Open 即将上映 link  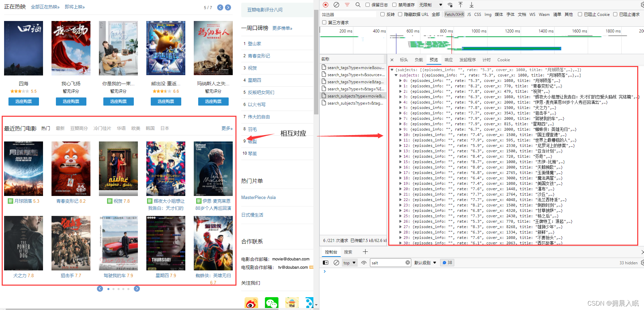[75, 7]
